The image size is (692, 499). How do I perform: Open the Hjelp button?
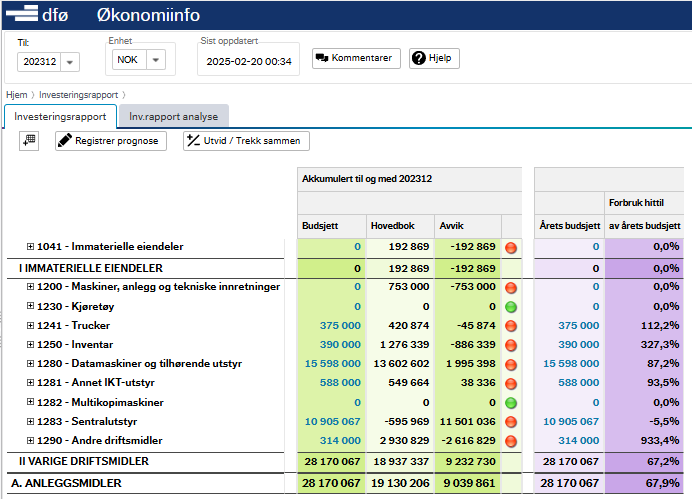click(x=434, y=58)
